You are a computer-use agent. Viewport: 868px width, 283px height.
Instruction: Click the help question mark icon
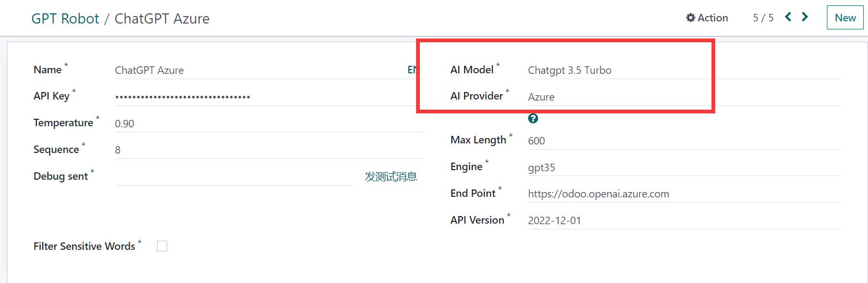(x=533, y=119)
